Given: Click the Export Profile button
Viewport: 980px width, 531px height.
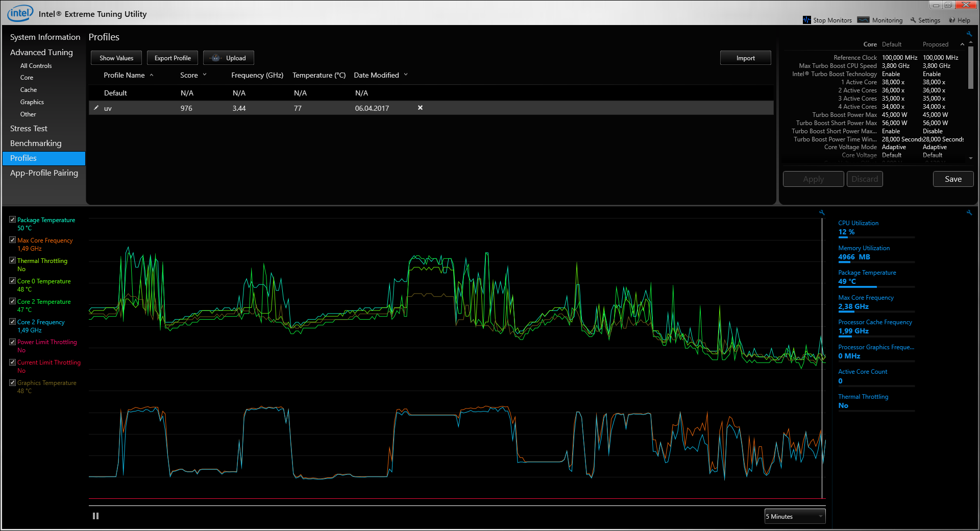Looking at the screenshot, I should pos(173,58).
